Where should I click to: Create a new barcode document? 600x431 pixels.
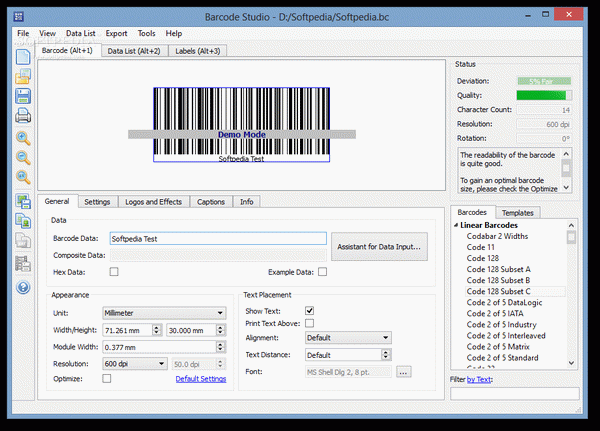[x=23, y=57]
